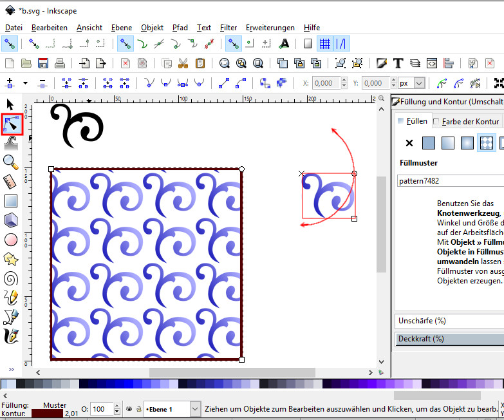Image resolution: width=504 pixels, height=420 pixels.
Task: Click the Print document icon
Action: coord(59,63)
